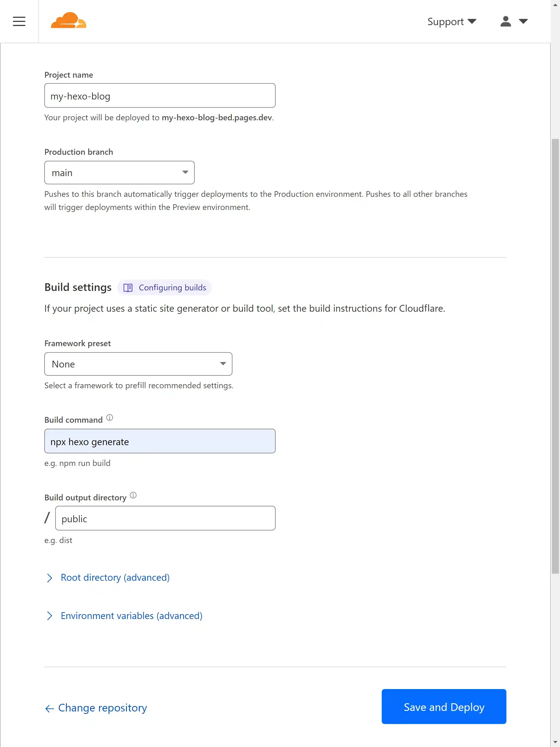Screen dimensions: 560x747
Task: Click the Cloudflare logo
Action: (x=68, y=21)
